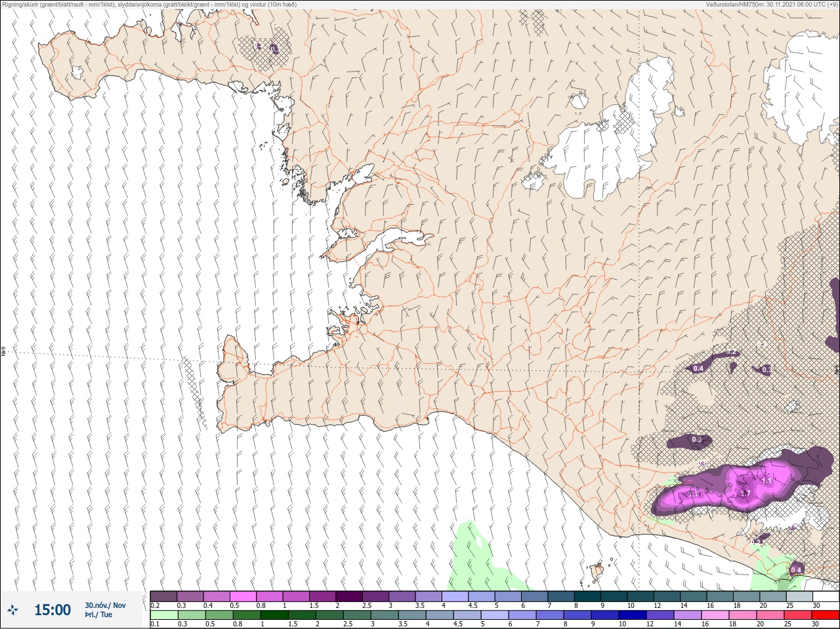
Task: Click the 1.7 precipitation value on the map
Action: pyautogui.click(x=745, y=494)
